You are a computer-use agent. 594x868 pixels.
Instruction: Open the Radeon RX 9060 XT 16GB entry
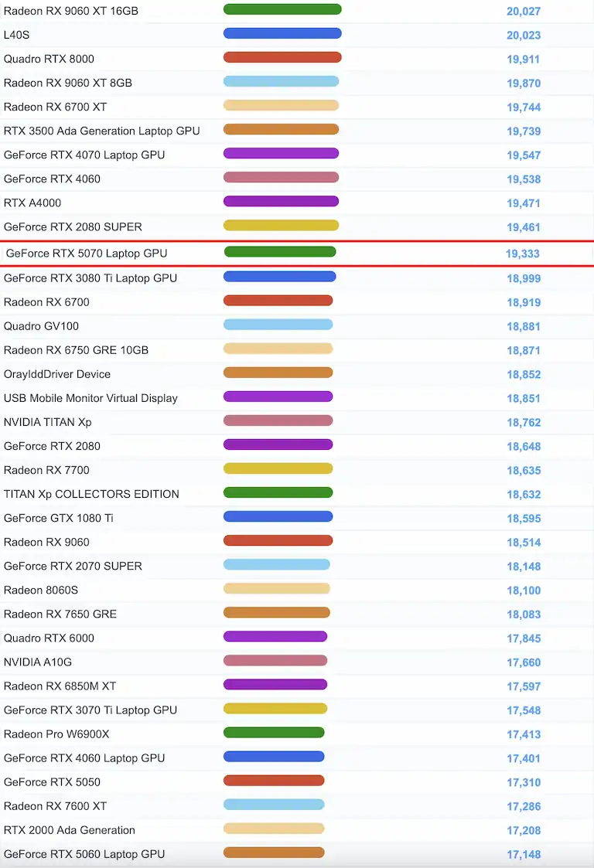(71, 11)
